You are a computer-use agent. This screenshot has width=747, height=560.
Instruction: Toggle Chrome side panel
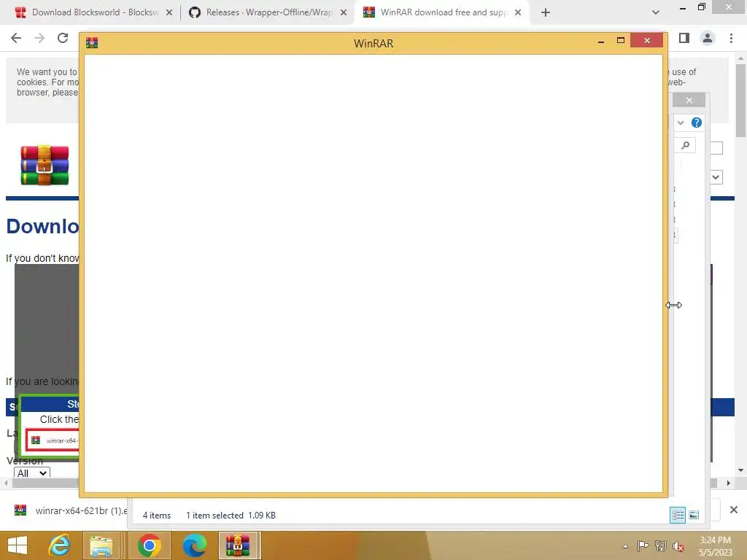click(x=684, y=38)
